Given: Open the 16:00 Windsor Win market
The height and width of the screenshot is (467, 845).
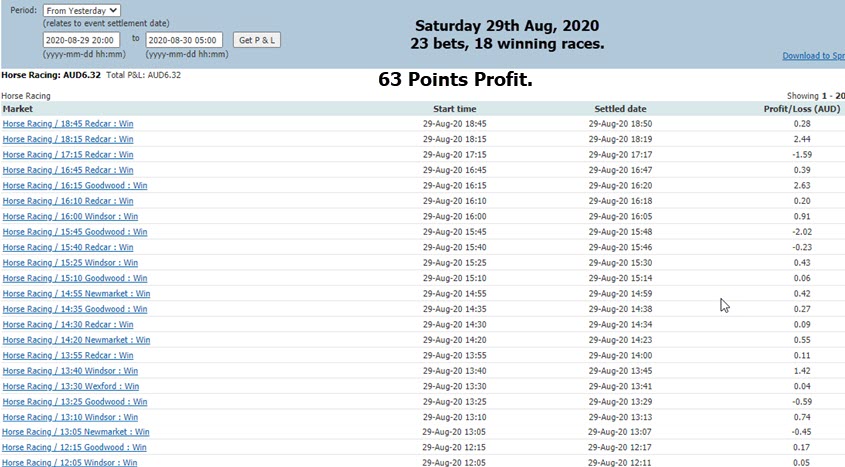Looking at the screenshot, I should 70,217.
